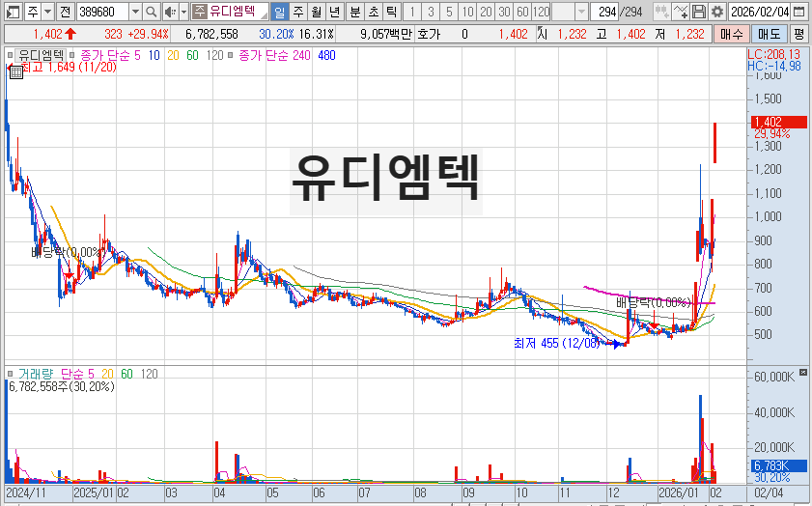Toggle the side panel icon at toolbar start
Image resolution: width=812 pixels, height=506 pixels.
point(14,12)
